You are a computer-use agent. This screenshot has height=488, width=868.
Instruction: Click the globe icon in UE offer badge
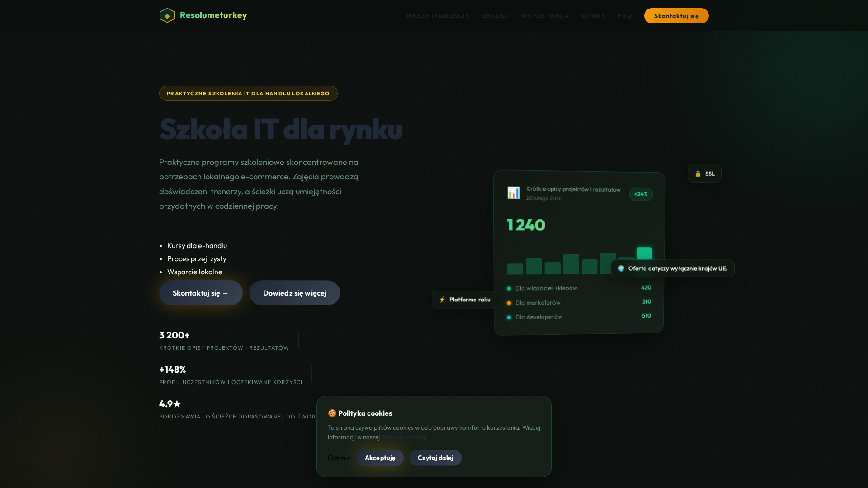[621, 268]
